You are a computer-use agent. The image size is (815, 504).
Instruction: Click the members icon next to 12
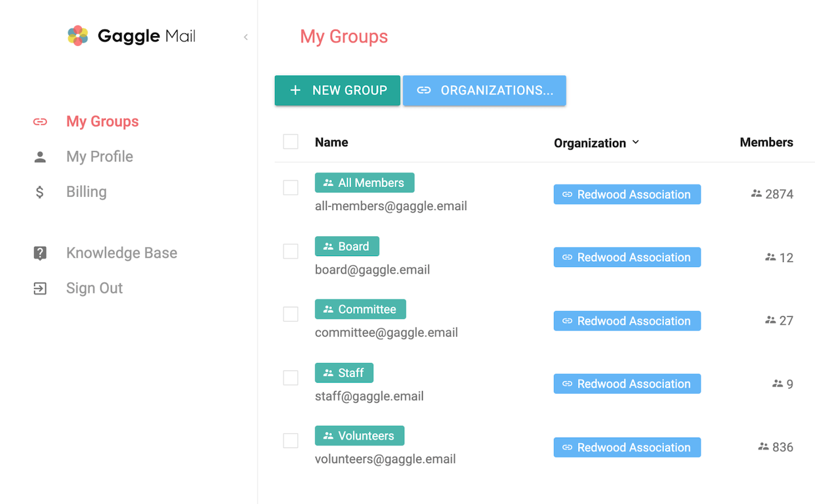point(770,257)
